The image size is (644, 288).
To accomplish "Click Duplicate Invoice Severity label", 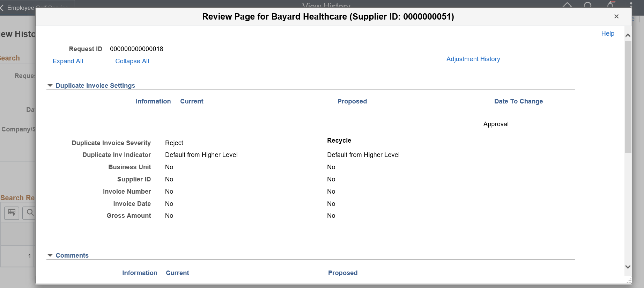I will [x=111, y=143].
